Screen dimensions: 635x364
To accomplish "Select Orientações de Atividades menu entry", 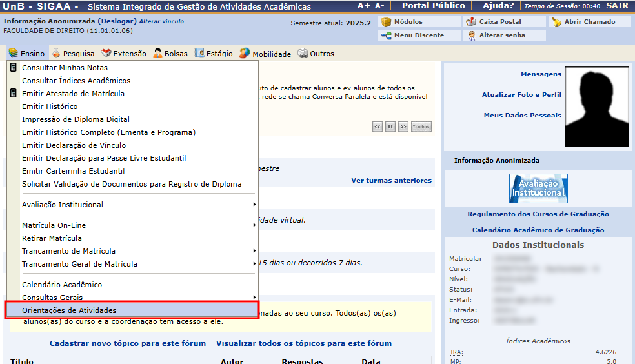I will coord(69,310).
